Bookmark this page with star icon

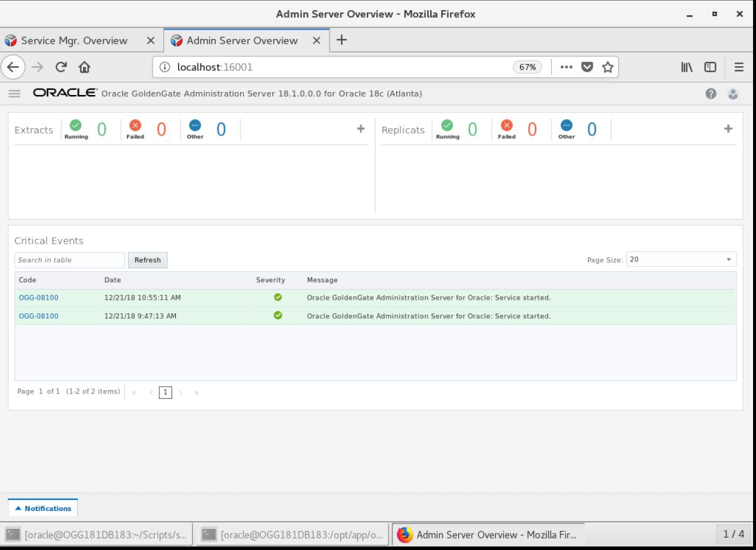click(607, 67)
